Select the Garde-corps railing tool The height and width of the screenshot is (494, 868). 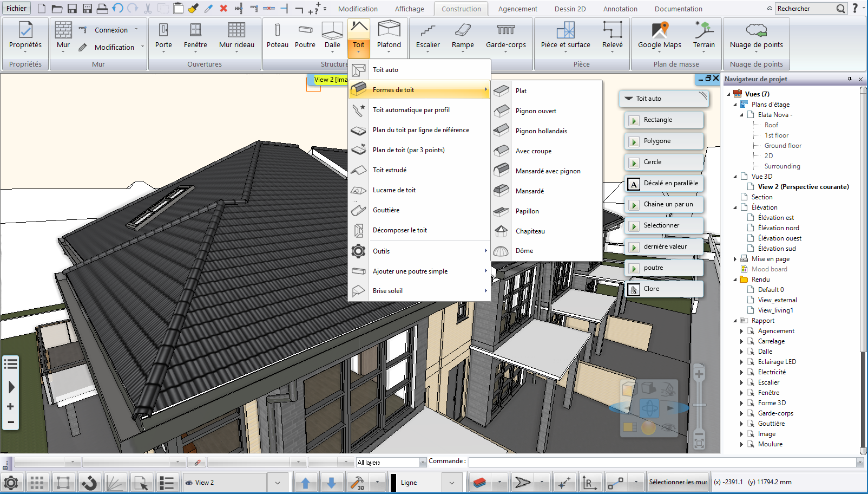point(505,36)
